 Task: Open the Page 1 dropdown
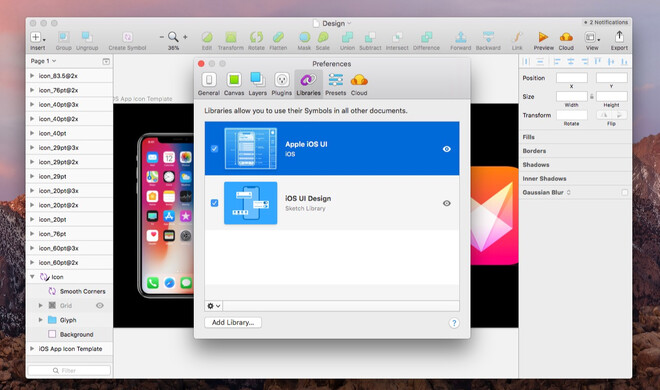[x=43, y=61]
